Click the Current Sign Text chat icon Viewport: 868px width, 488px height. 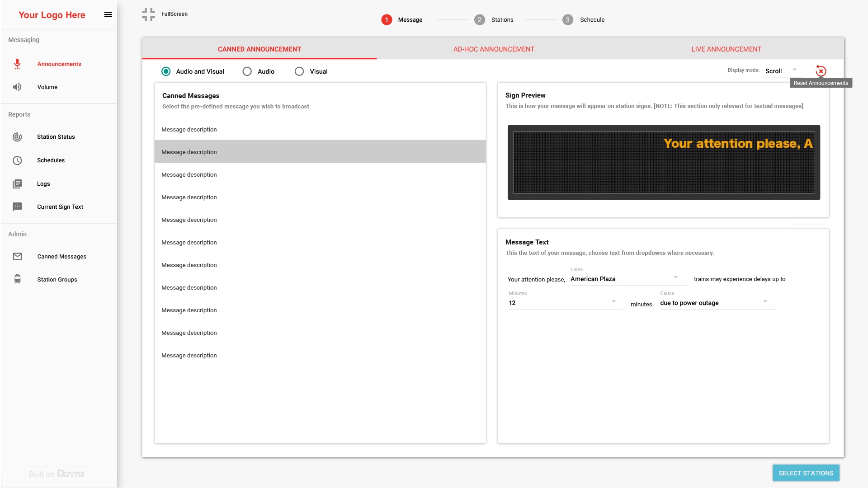17,207
